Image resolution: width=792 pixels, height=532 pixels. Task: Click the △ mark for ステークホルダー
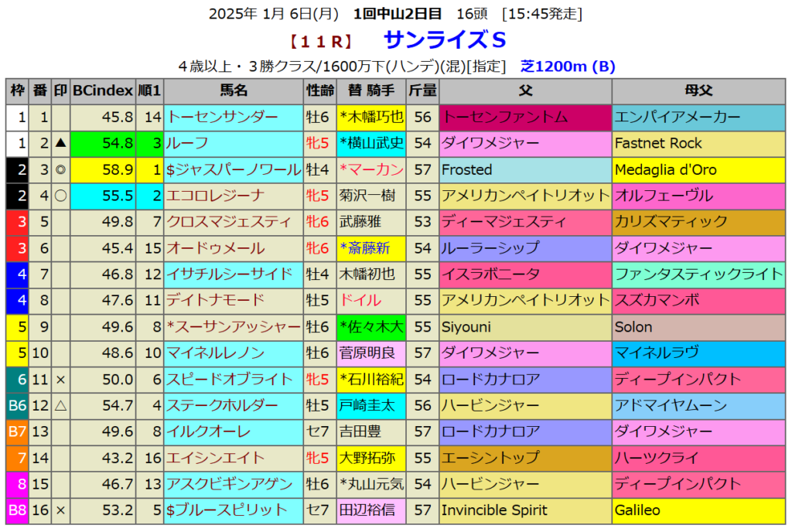click(x=60, y=405)
